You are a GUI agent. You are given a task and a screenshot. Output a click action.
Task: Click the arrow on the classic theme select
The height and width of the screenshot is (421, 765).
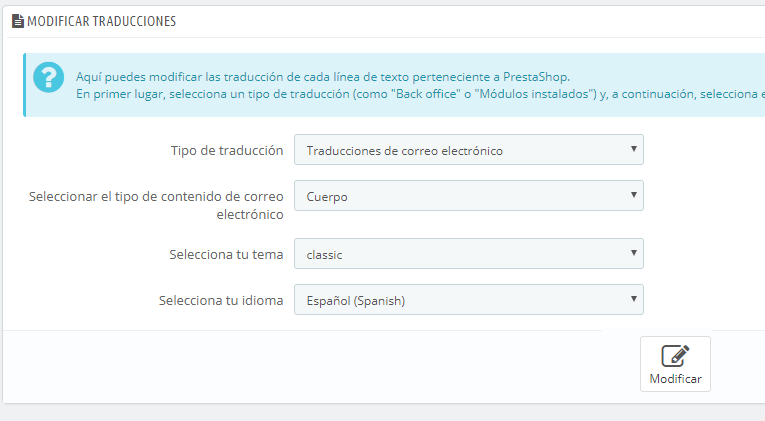pos(633,254)
